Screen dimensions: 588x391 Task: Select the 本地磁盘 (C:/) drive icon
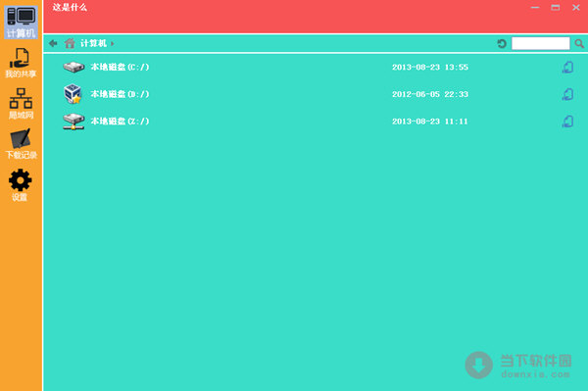click(x=73, y=67)
